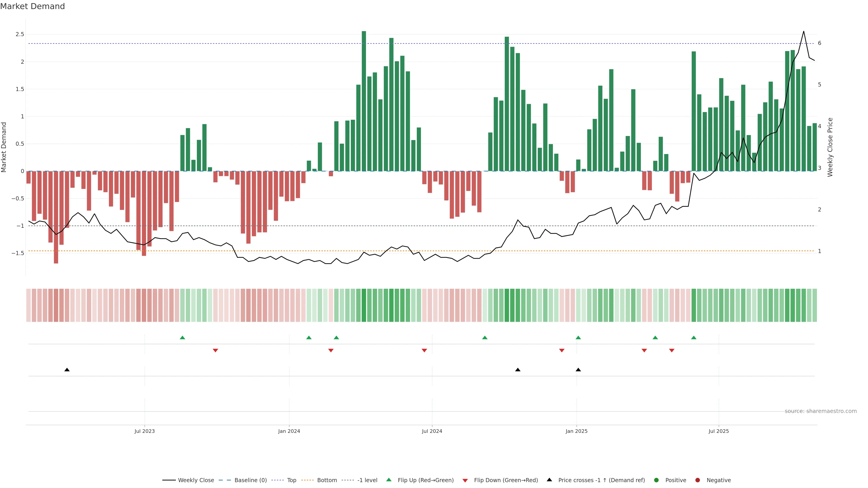Click the first black price-cross marker triangle

click(x=67, y=370)
